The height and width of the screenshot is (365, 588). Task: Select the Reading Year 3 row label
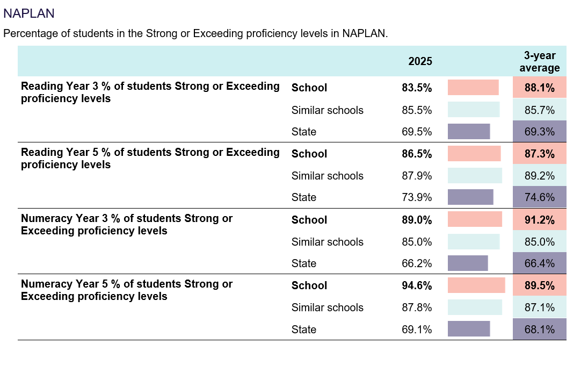pos(150,92)
